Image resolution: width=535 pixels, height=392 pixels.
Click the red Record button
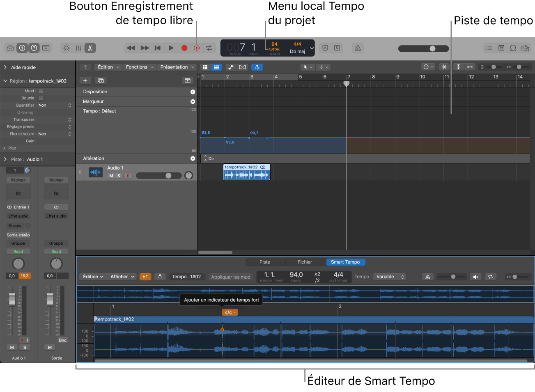point(184,48)
